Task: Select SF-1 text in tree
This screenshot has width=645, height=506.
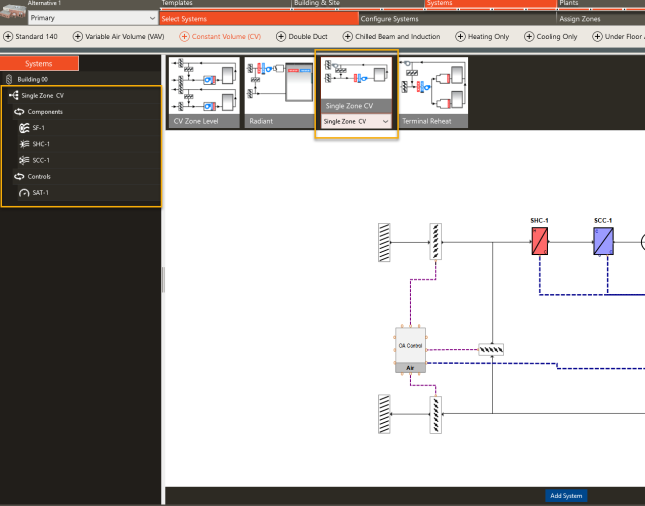Action: [x=39, y=128]
